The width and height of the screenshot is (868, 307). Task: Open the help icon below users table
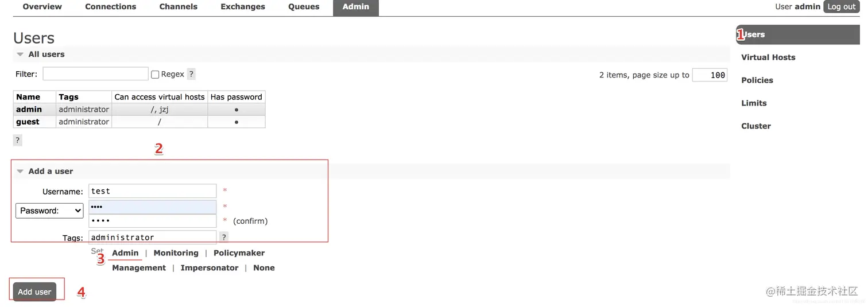(17, 140)
